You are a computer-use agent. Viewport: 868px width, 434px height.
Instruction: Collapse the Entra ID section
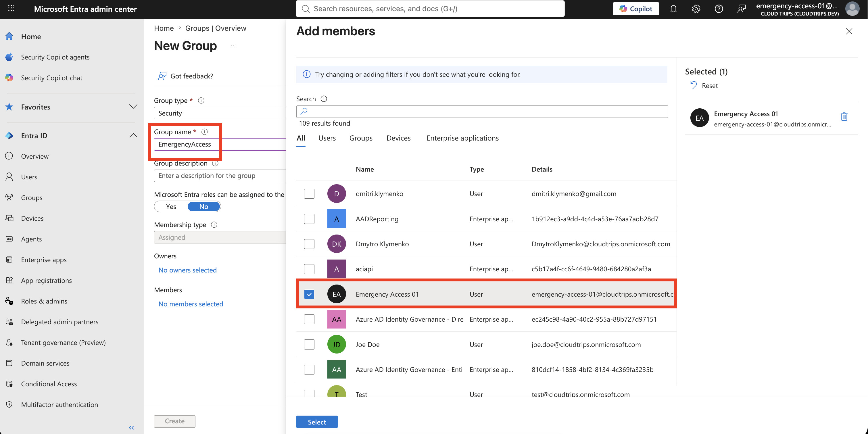click(133, 135)
